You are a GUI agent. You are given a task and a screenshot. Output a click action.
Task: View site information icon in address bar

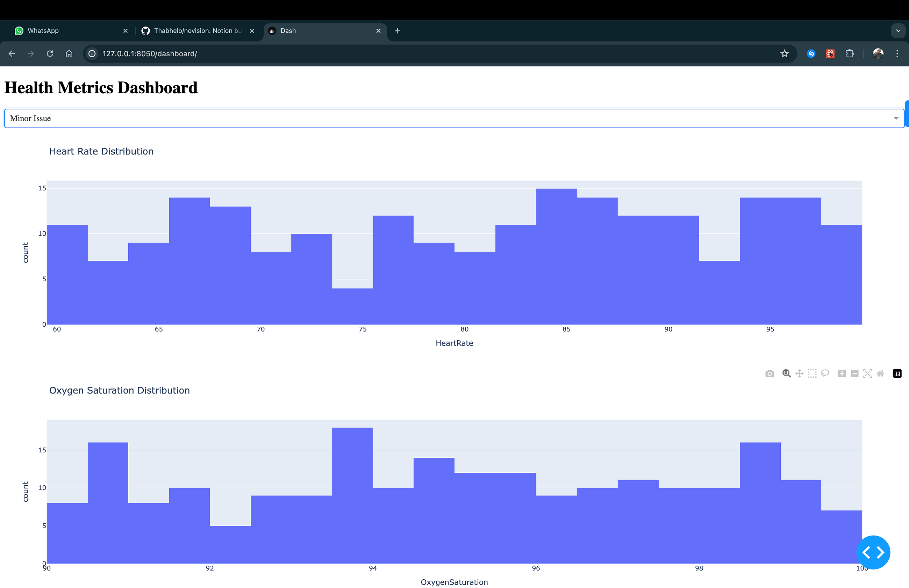point(92,54)
